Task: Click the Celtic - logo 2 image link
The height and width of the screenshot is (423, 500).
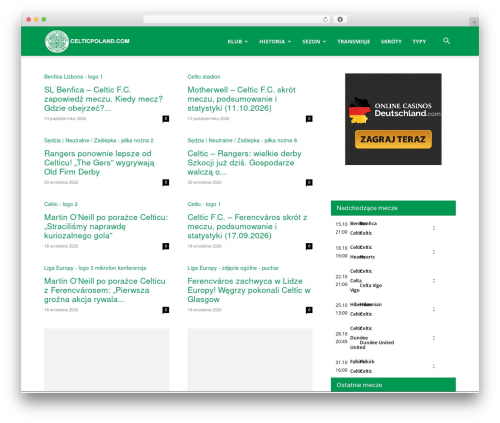Action: pos(61,204)
